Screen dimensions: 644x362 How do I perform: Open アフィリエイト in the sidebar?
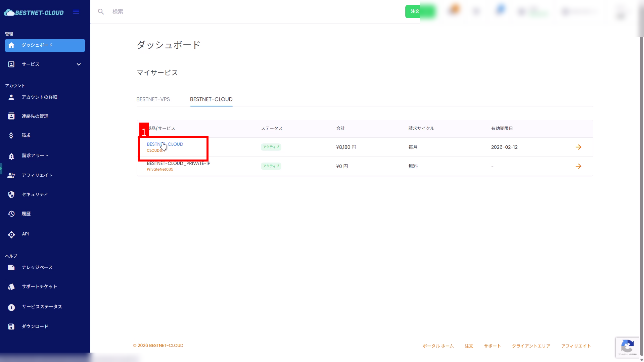37,175
